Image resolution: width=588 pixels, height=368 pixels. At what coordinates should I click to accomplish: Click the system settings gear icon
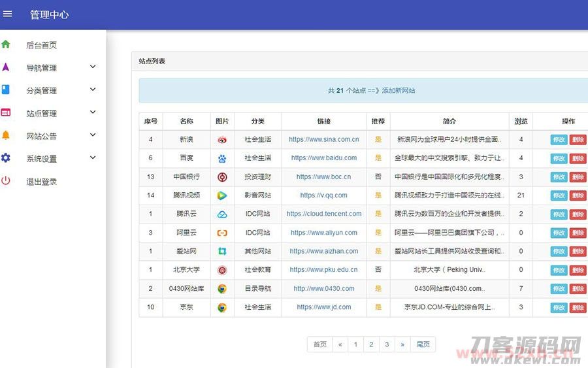pyautogui.click(x=6, y=158)
